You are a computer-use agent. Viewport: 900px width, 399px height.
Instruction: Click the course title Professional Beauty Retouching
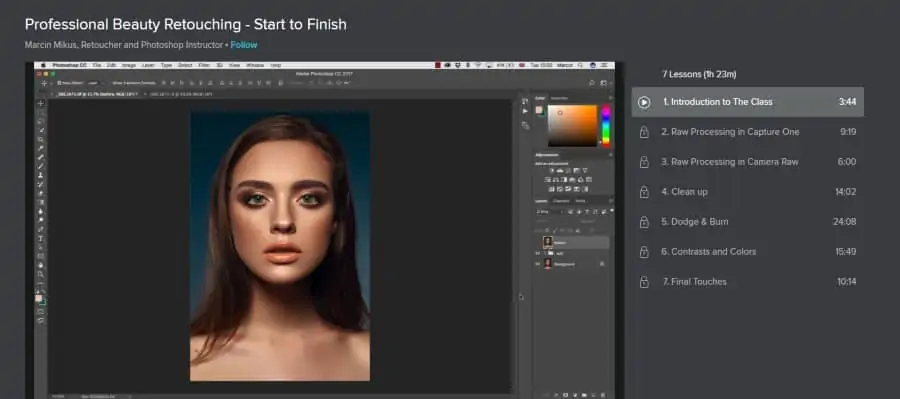[185, 25]
